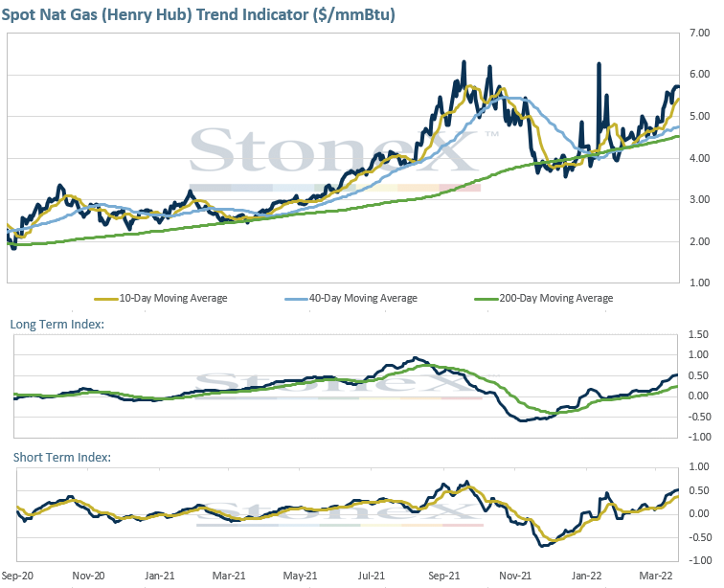Screen dimensions: 724x588
Task: Click the 'Short Term Index:' heading
Action: pos(62,458)
